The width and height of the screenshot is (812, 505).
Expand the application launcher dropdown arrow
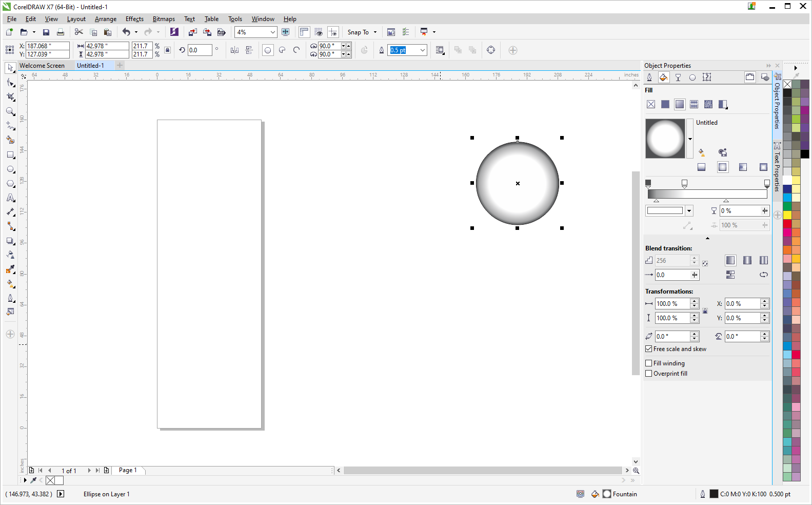click(434, 32)
